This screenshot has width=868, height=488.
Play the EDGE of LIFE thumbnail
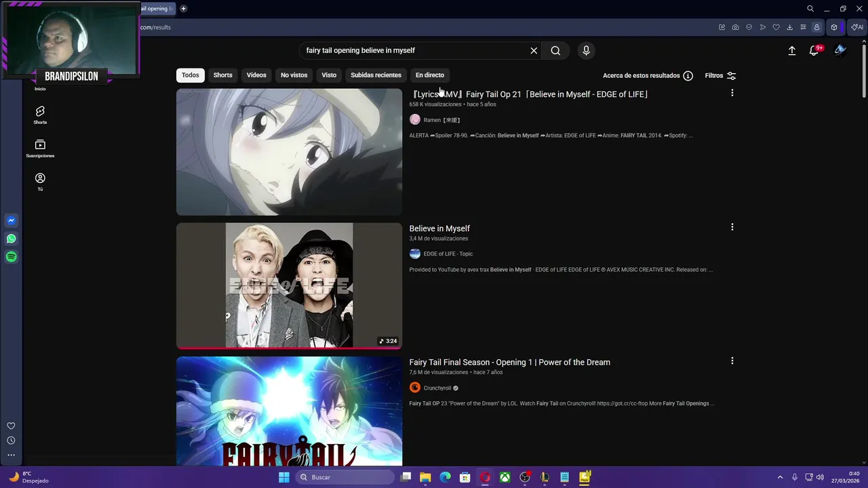[x=289, y=286]
